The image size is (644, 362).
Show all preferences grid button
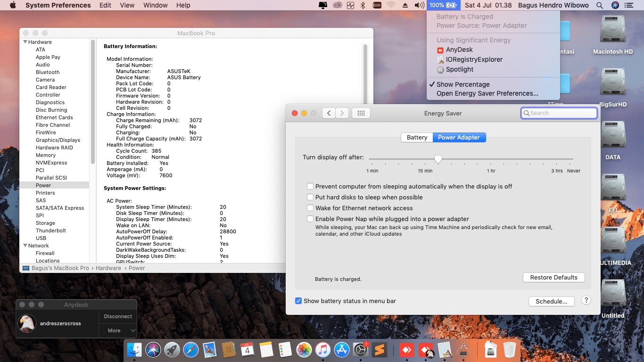[x=361, y=113]
